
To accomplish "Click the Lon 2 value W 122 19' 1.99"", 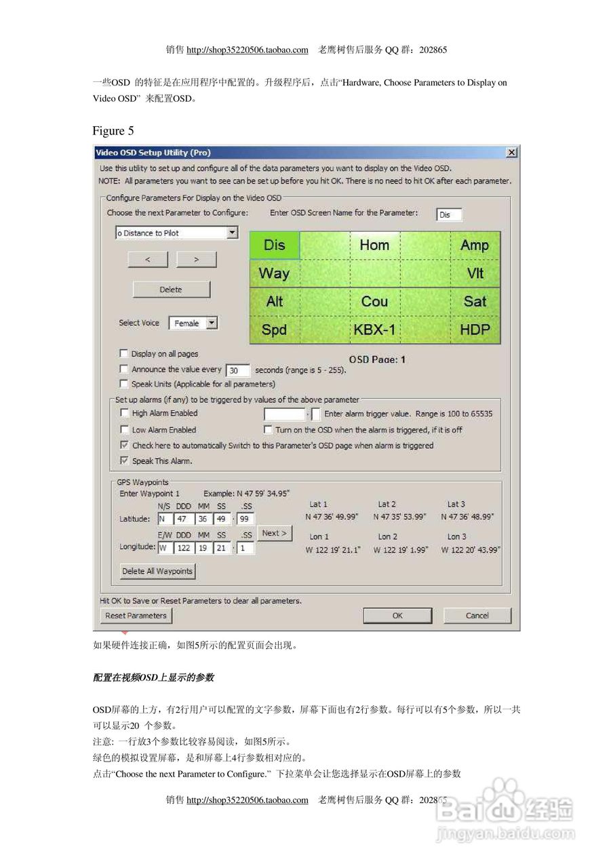I will (x=401, y=550).
